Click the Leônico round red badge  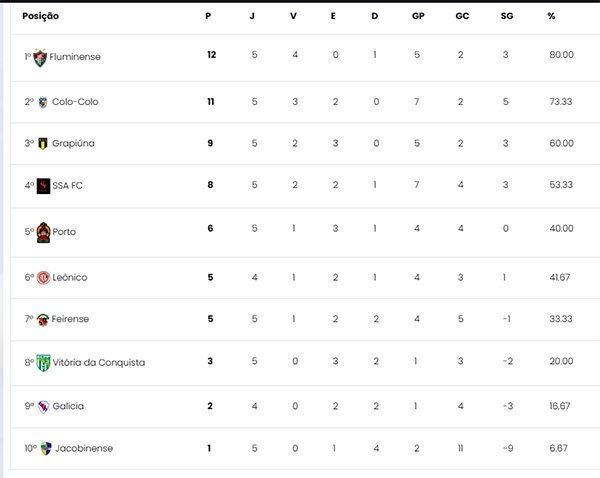pyautogui.click(x=43, y=277)
